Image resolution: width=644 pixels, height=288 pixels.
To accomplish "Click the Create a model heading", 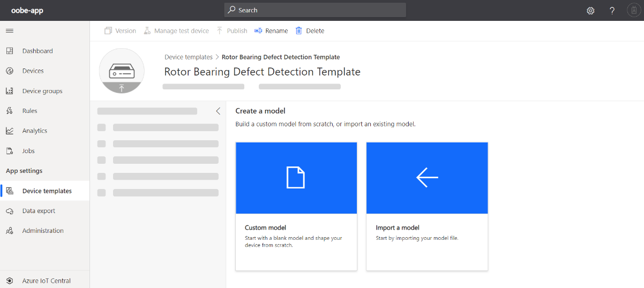I will (260, 111).
